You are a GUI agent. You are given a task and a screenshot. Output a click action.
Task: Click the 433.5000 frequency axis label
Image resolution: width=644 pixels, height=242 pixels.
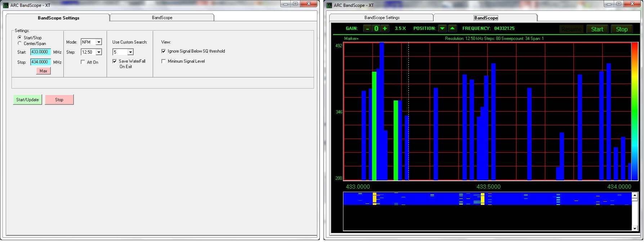coord(488,187)
